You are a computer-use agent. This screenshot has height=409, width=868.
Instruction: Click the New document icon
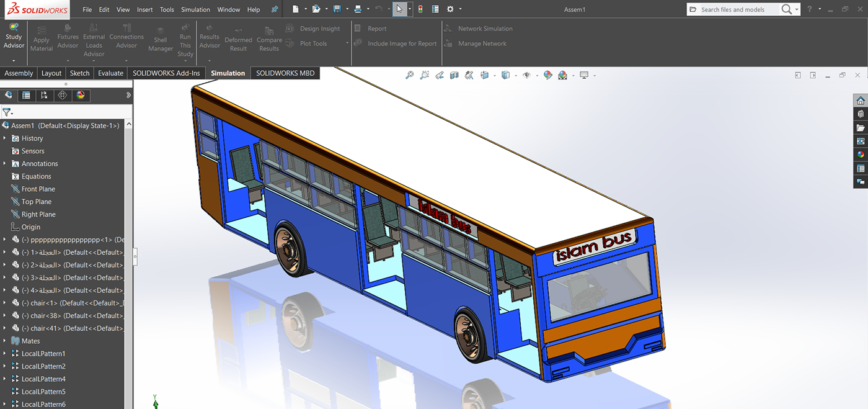click(296, 9)
